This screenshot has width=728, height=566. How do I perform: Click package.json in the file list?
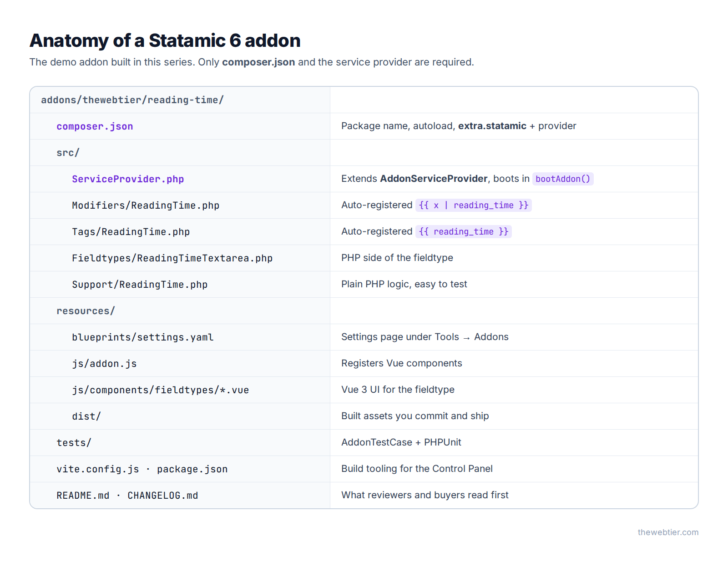(192, 469)
